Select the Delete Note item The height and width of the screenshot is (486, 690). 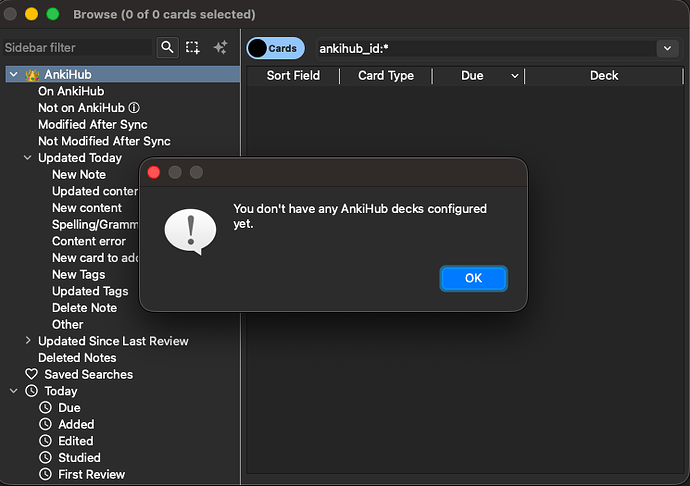click(x=84, y=308)
